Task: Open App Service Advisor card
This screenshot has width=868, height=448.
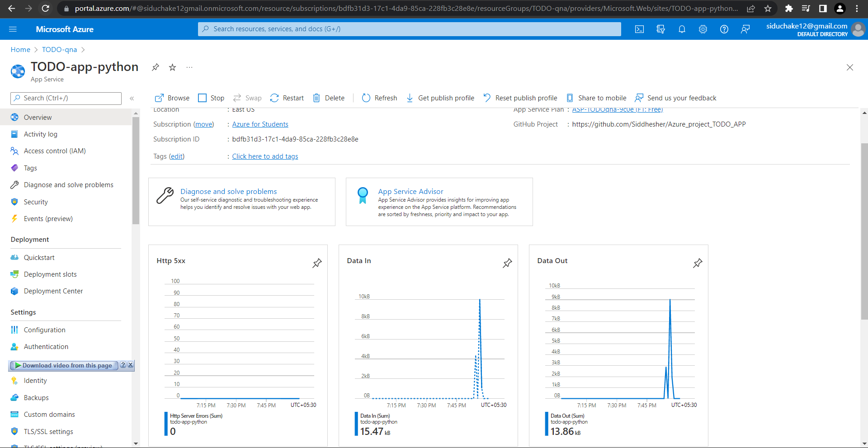Action: (439, 202)
